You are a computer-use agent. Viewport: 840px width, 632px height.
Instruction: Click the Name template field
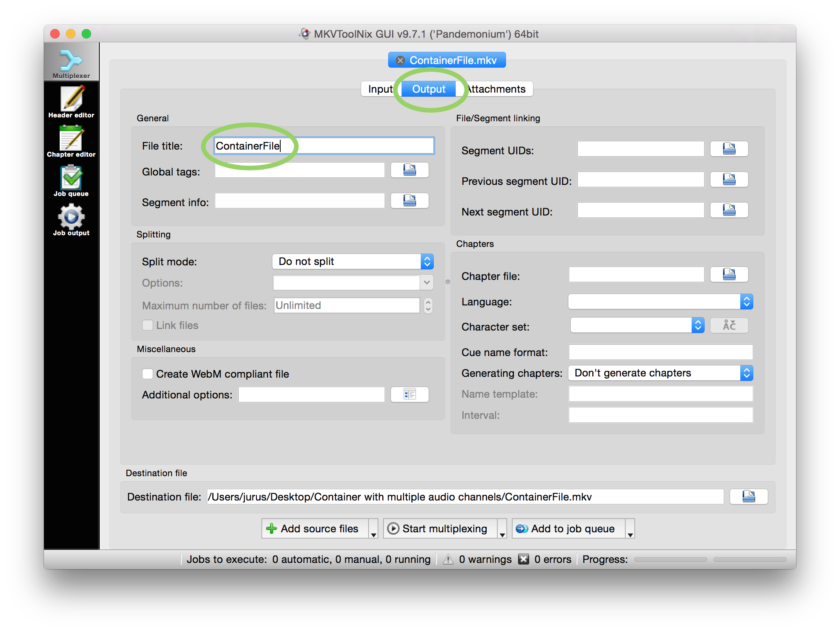click(x=661, y=394)
